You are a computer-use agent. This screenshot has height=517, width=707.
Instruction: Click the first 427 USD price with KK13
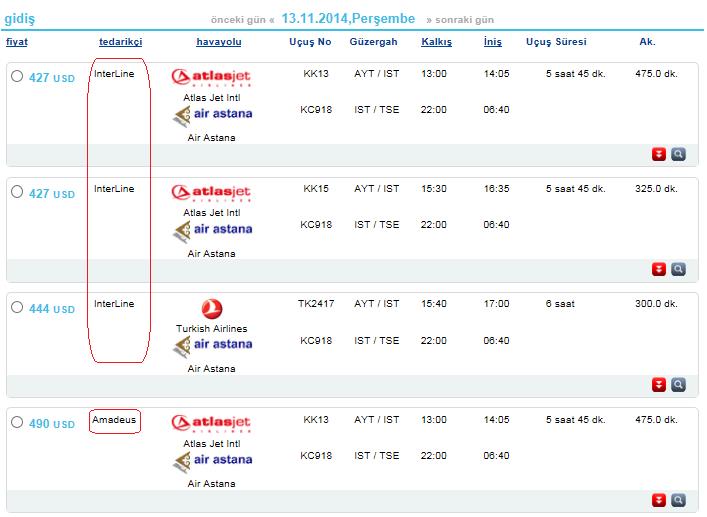click(52, 78)
